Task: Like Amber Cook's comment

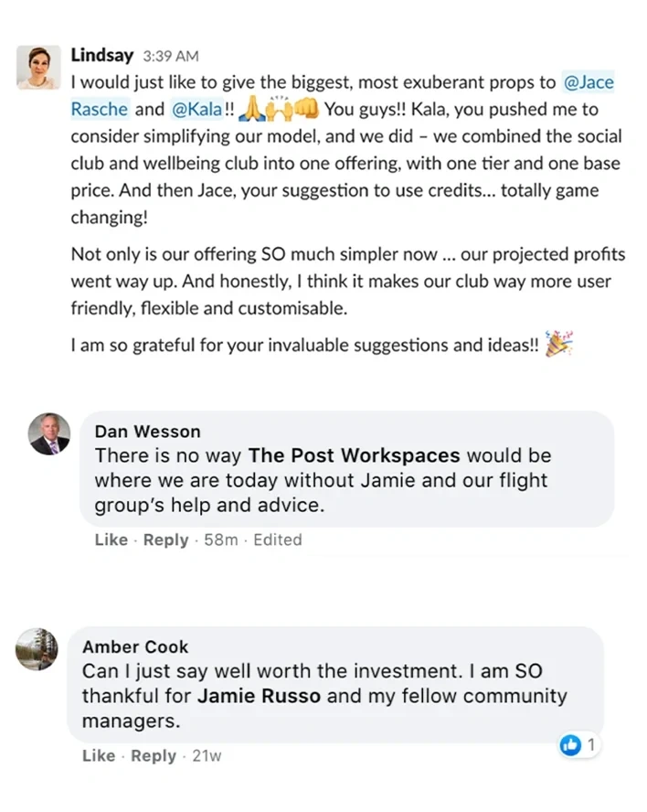Action: pos(99,755)
